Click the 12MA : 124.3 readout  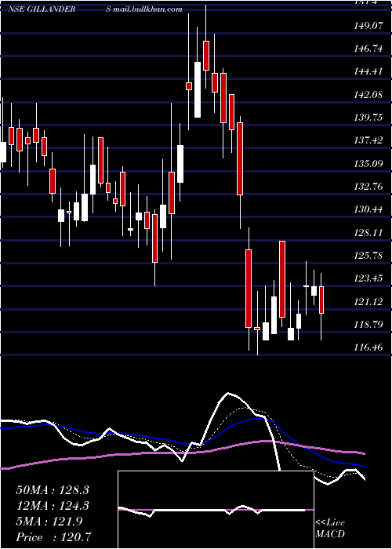(x=53, y=506)
